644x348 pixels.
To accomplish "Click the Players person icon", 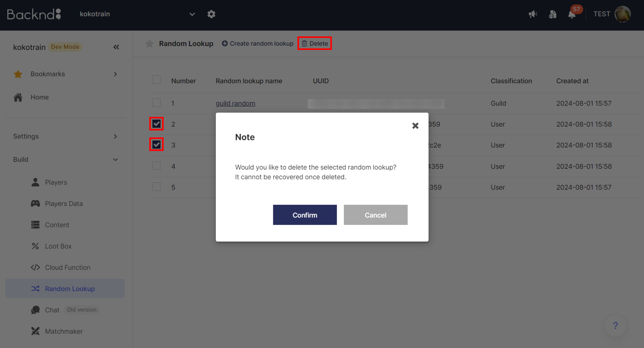I will pyautogui.click(x=35, y=182).
